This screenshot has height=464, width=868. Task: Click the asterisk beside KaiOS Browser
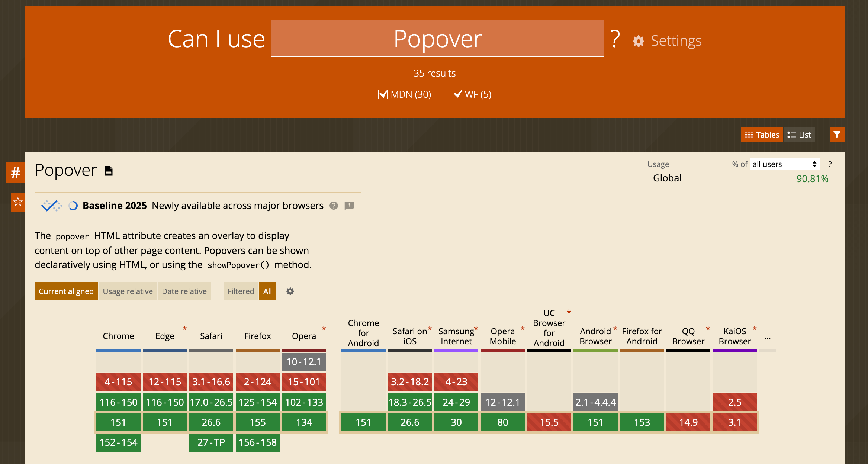755,328
